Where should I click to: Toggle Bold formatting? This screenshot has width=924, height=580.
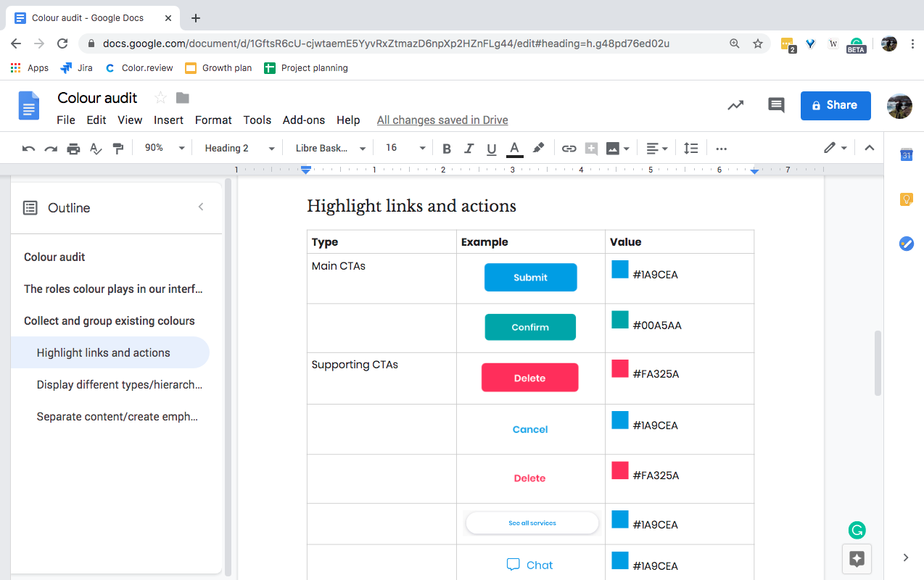click(x=447, y=149)
